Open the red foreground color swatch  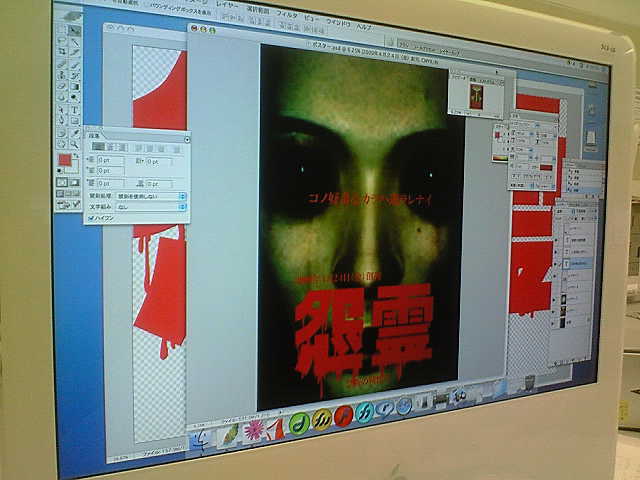64,160
